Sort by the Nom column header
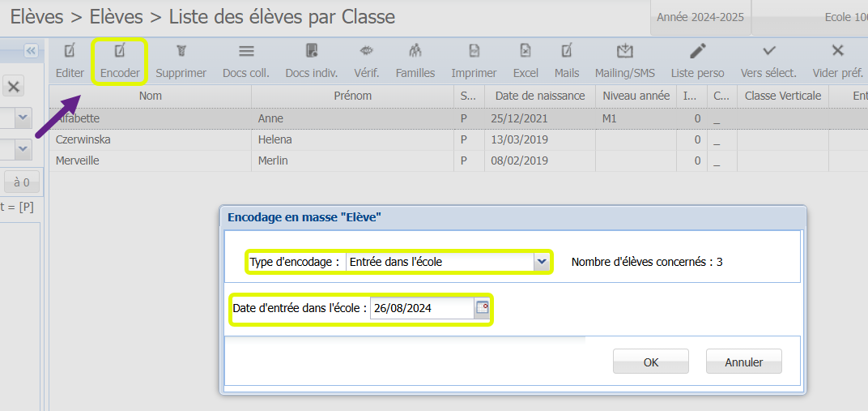This screenshot has width=868, height=411. tap(150, 96)
